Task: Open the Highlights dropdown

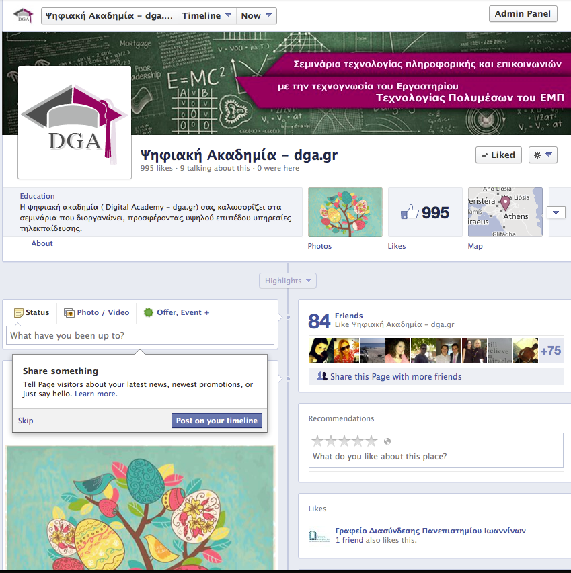Action: [288, 281]
